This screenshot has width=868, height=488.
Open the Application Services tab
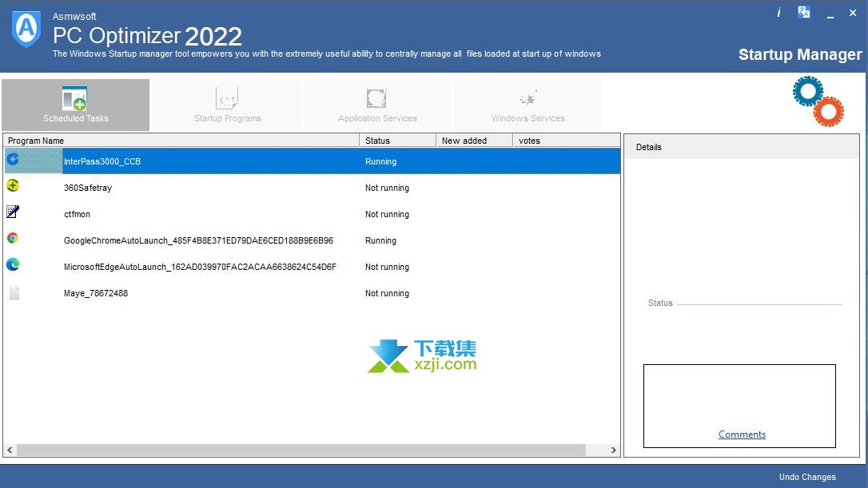pyautogui.click(x=377, y=105)
